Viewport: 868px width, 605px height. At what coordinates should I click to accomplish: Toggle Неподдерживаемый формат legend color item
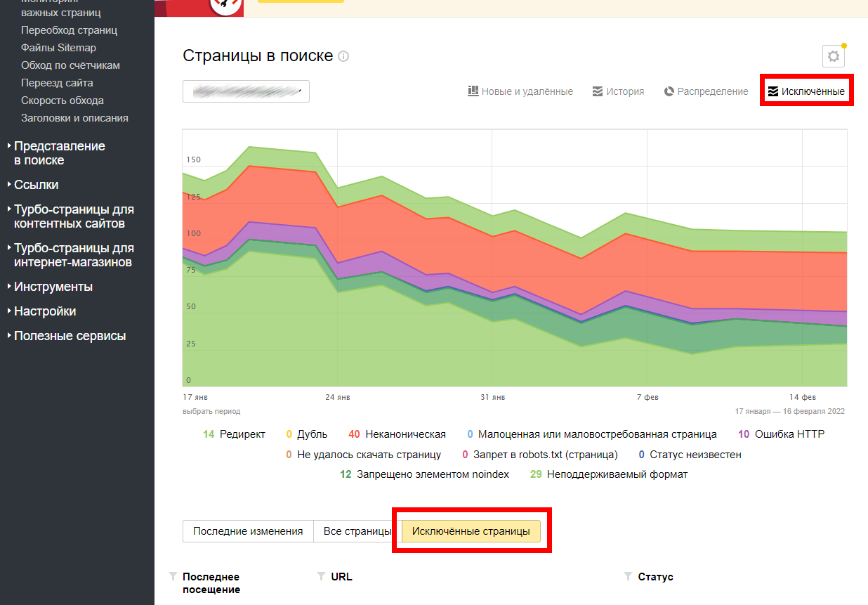[608, 474]
